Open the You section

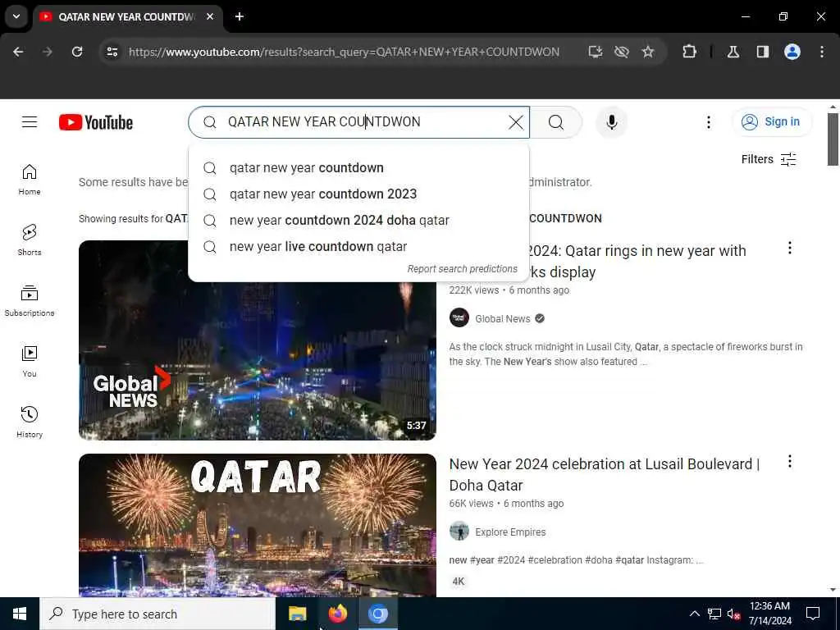[x=30, y=362]
